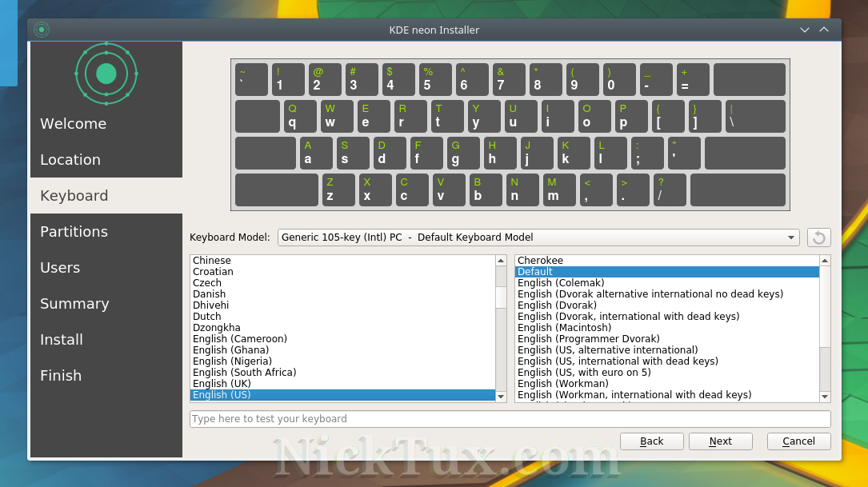Viewport: 868px width, 487px height.
Task: Click the Q key on keyboard preview
Action: coord(300,116)
